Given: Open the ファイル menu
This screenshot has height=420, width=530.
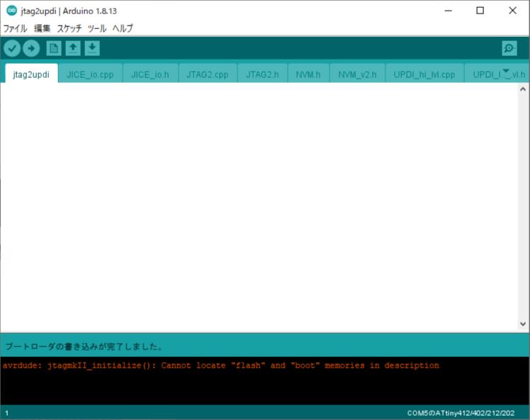Looking at the screenshot, I should click(x=15, y=28).
